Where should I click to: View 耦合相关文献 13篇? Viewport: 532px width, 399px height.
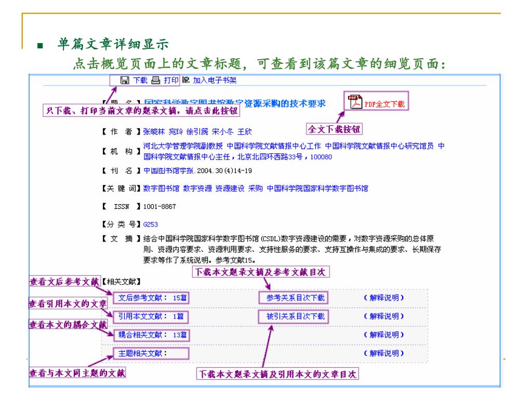pyautogui.click(x=152, y=335)
